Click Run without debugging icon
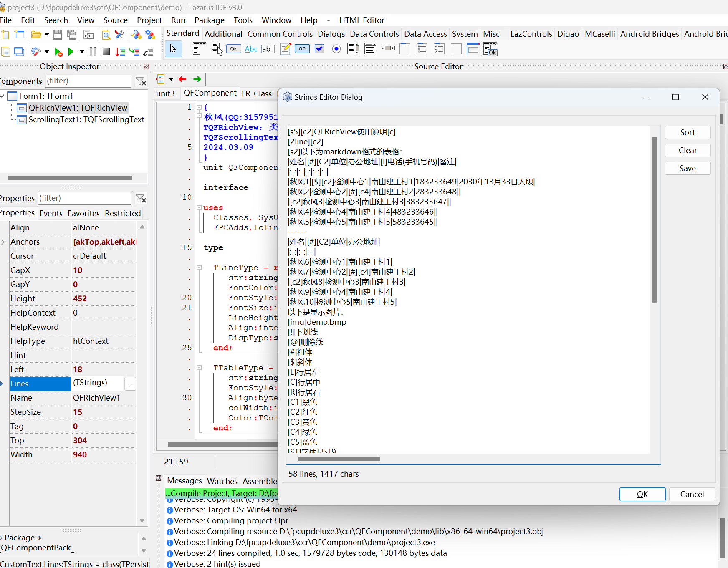The image size is (728, 568). [58, 52]
